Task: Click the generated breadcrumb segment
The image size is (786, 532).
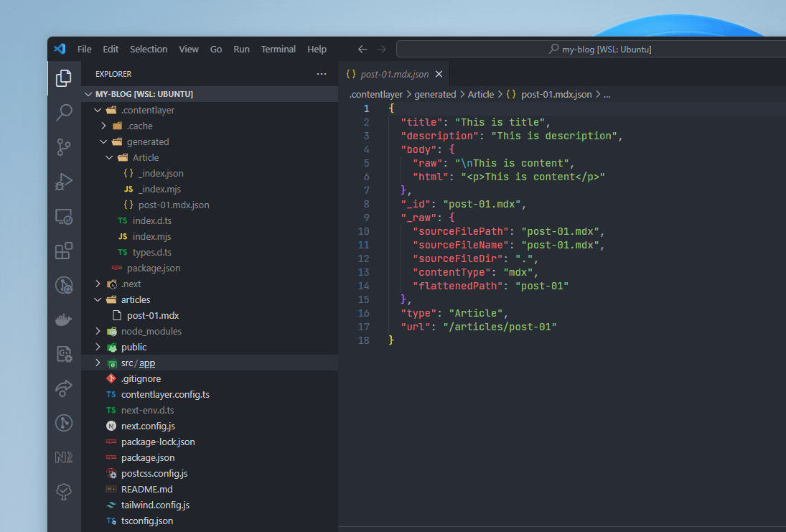Action: point(435,94)
